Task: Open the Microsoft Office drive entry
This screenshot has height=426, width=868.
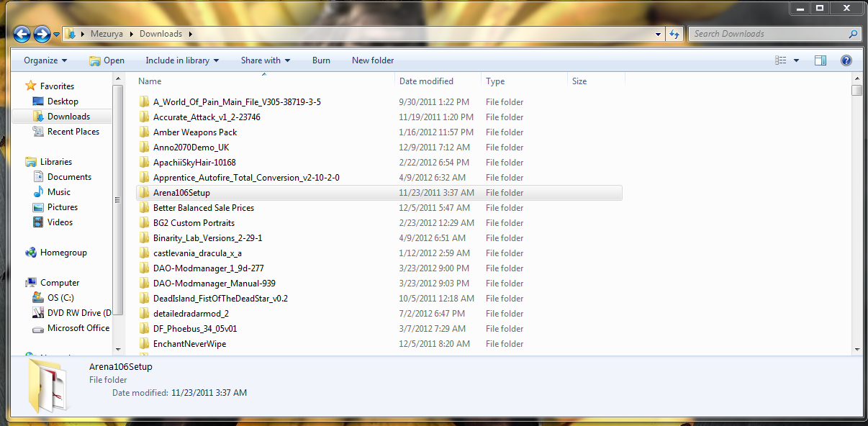Action: point(78,328)
